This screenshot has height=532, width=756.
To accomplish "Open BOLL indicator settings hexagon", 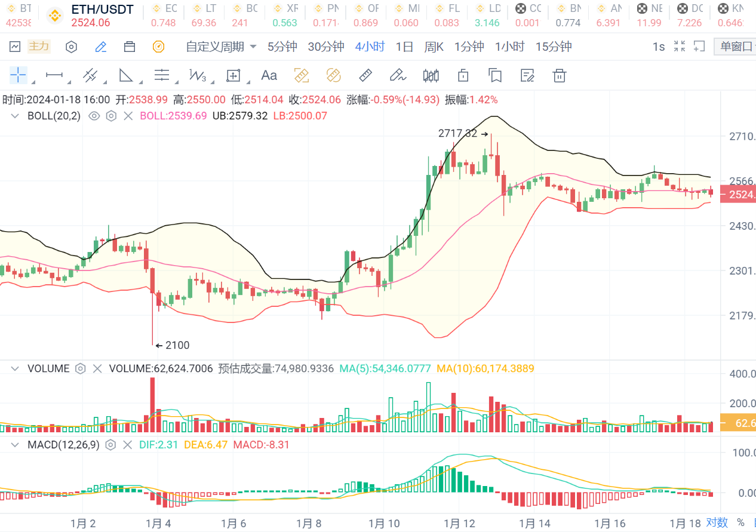I will 111,116.
